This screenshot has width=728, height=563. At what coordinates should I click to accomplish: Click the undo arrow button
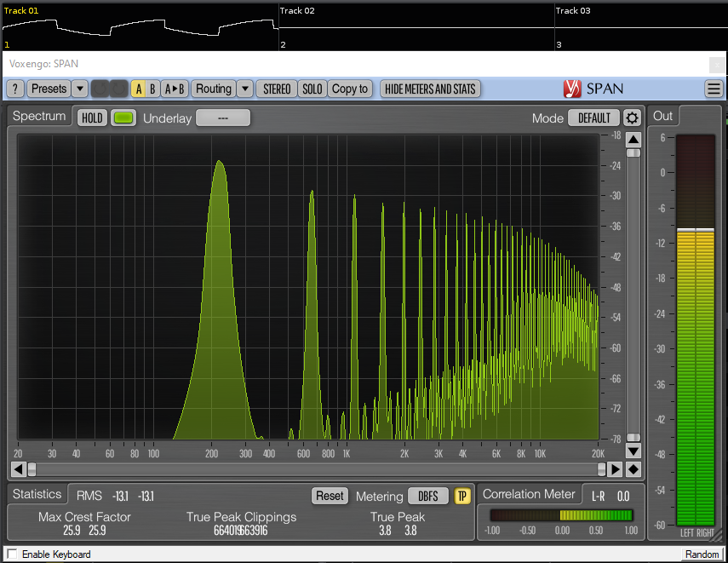(100, 89)
